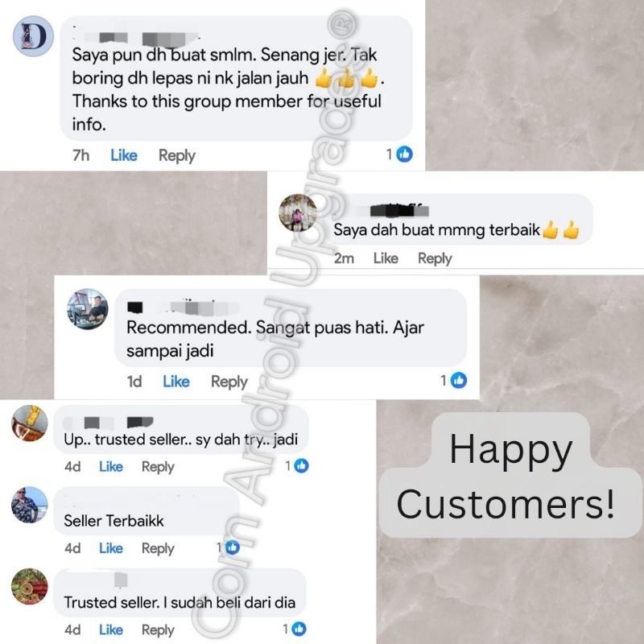Image resolution: width=644 pixels, height=644 pixels.
Task: Click avatar of 'Seller Terbaikk' commenter
Action: 29,505
